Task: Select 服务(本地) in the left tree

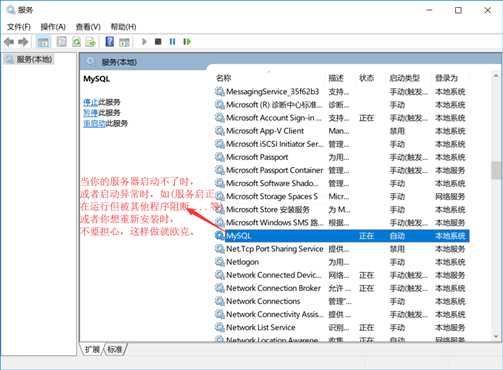Action: [x=34, y=60]
